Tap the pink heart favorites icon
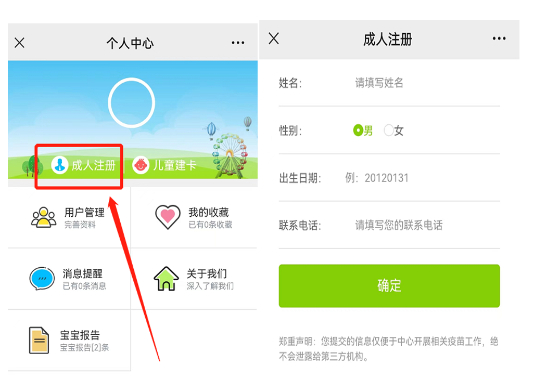The height and width of the screenshot is (392, 534). pos(168,217)
